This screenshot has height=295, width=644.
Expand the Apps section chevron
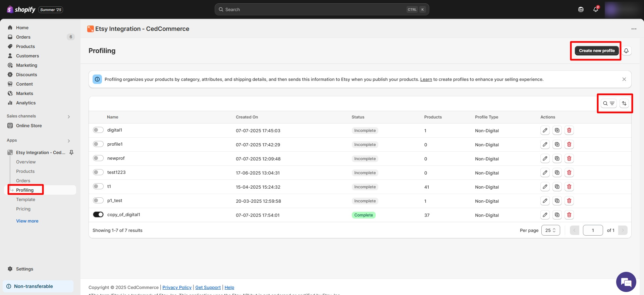pos(69,141)
